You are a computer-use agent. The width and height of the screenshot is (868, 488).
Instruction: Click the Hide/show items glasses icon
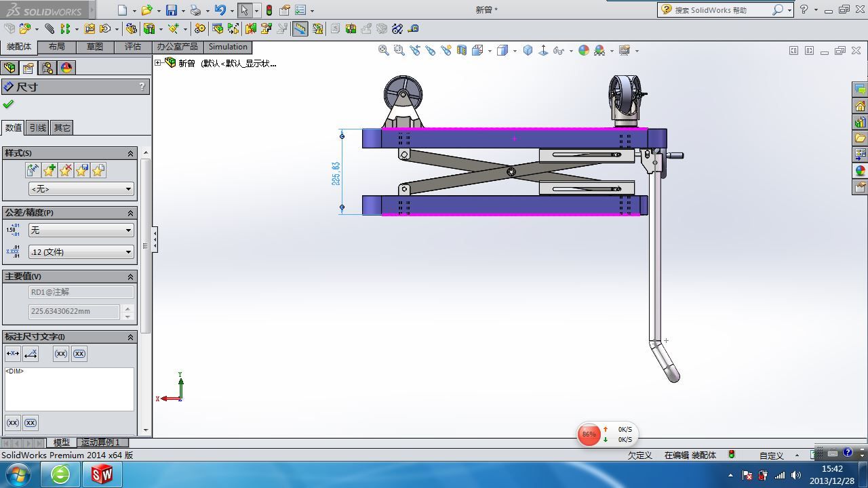pos(559,50)
